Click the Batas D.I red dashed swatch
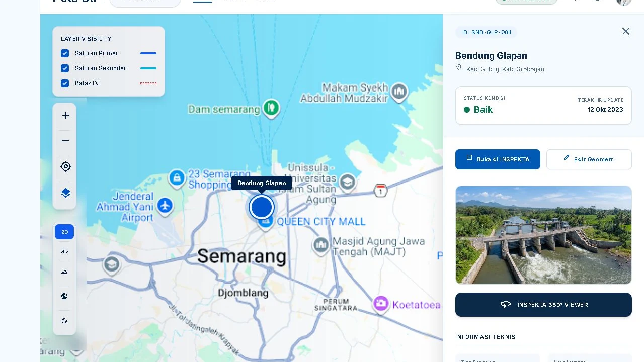 point(148,83)
